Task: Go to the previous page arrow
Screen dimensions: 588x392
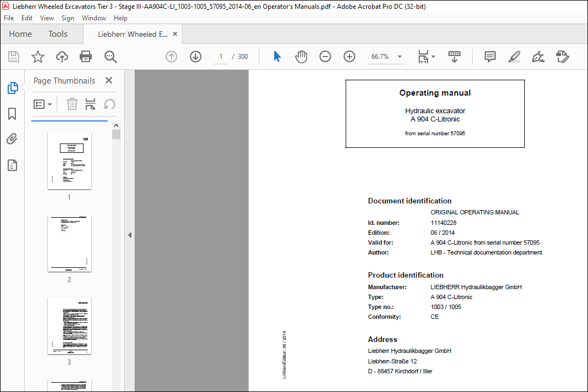Action: click(171, 57)
